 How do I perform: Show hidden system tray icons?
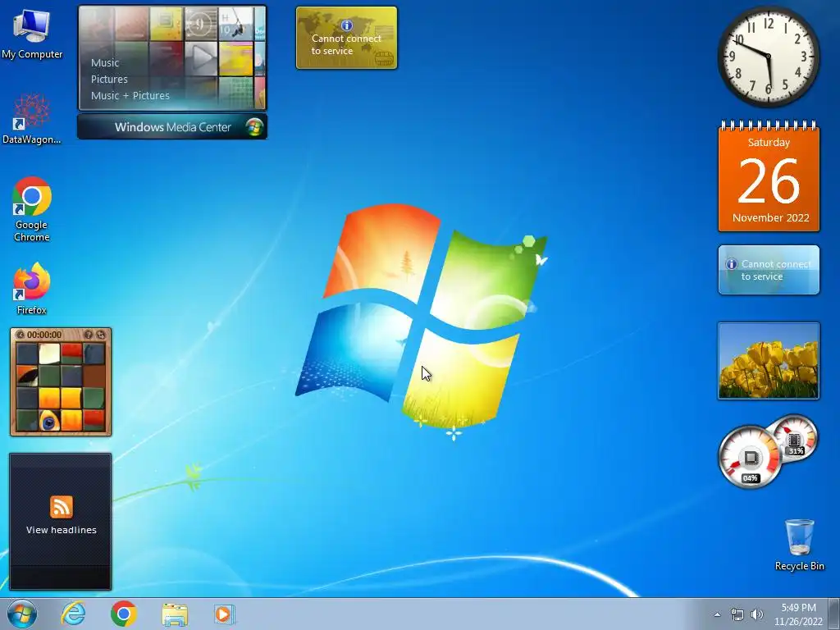(717, 614)
